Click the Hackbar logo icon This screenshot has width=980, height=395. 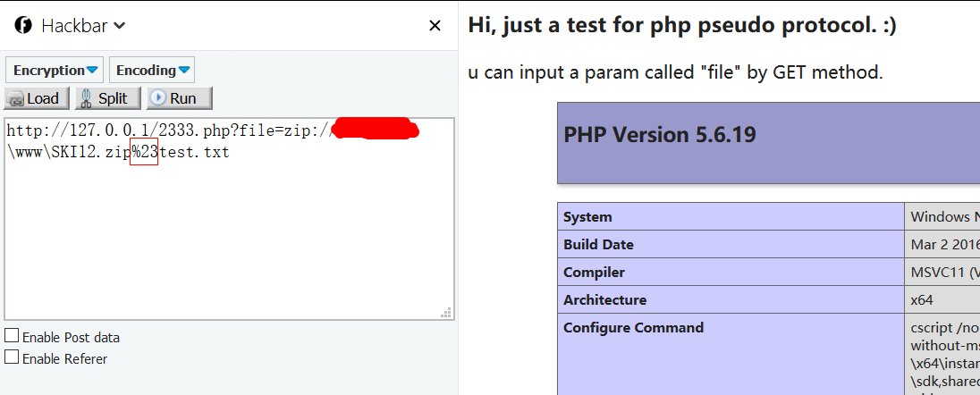click(23, 26)
